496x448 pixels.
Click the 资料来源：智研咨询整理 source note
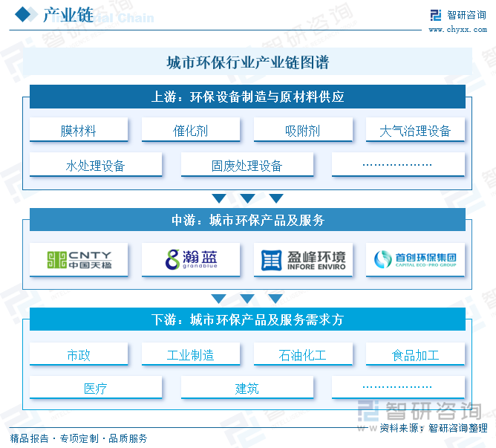(x=433, y=428)
